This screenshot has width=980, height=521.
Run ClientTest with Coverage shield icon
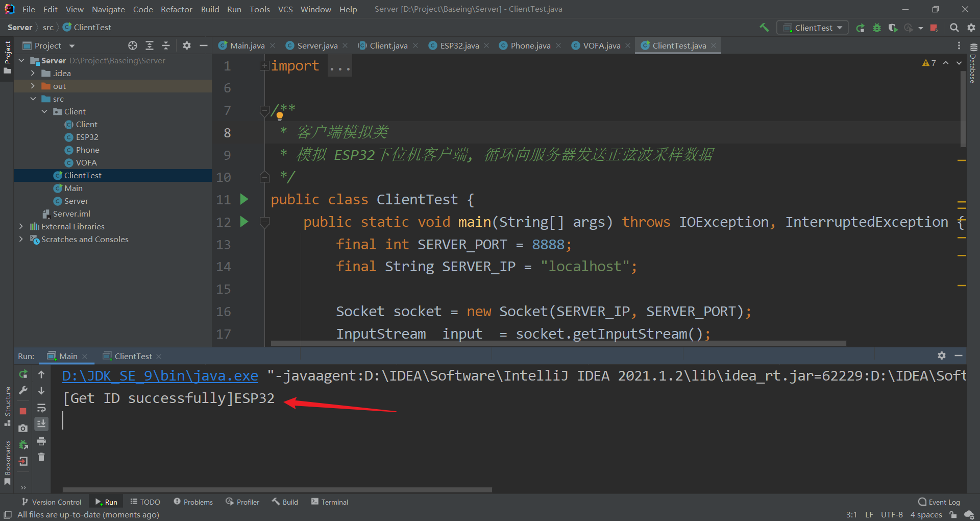(893, 28)
